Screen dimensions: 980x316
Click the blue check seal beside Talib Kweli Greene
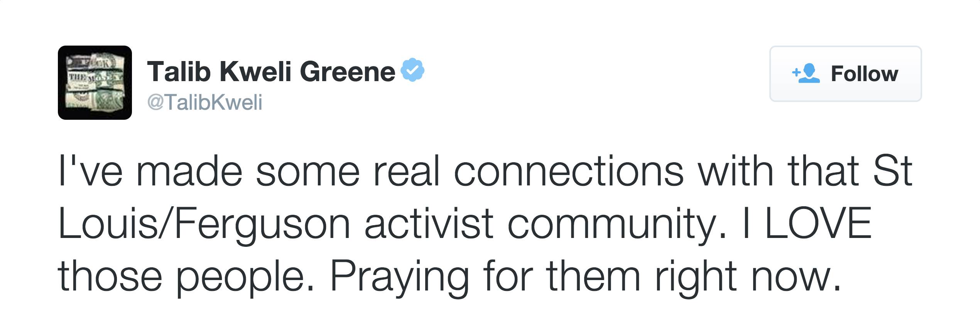(x=412, y=71)
